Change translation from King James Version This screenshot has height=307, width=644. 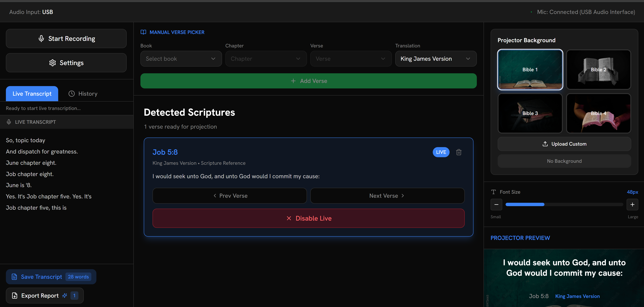436,59
